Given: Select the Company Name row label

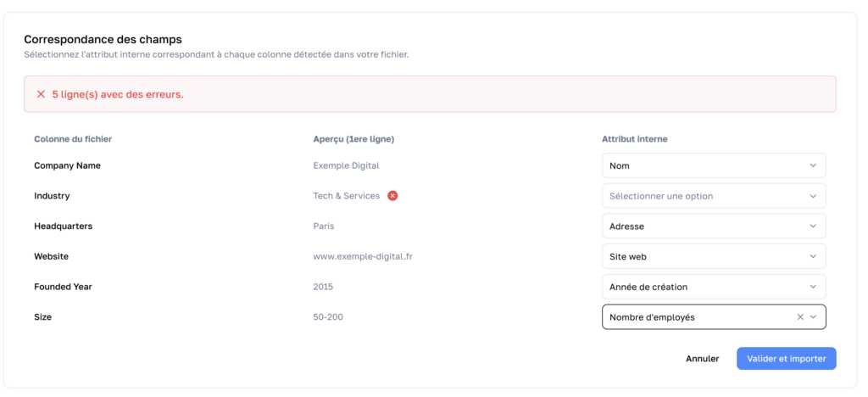Looking at the screenshot, I should [67, 166].
